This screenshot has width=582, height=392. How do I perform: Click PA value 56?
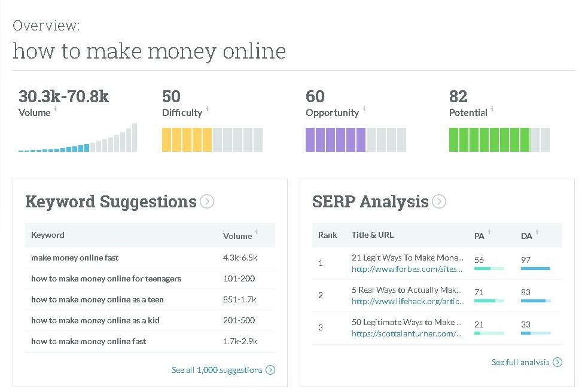coord(479,260)
